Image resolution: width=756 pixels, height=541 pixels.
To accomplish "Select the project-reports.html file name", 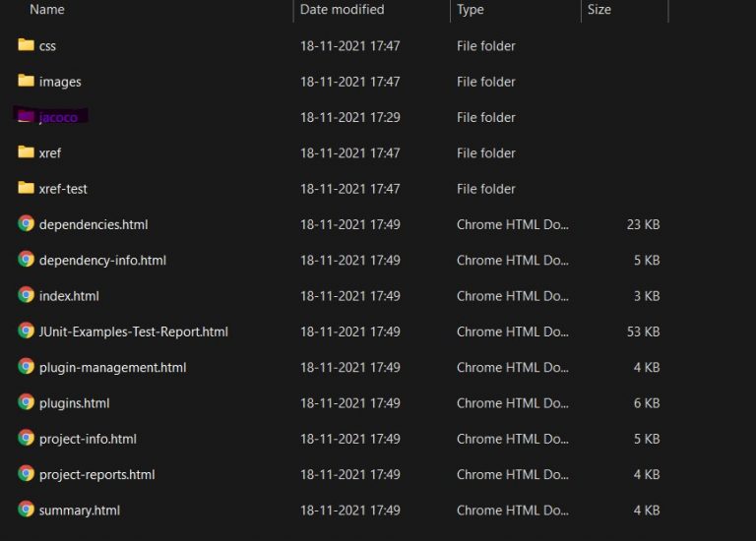I will pyautogui.click(x=96, y=474).
